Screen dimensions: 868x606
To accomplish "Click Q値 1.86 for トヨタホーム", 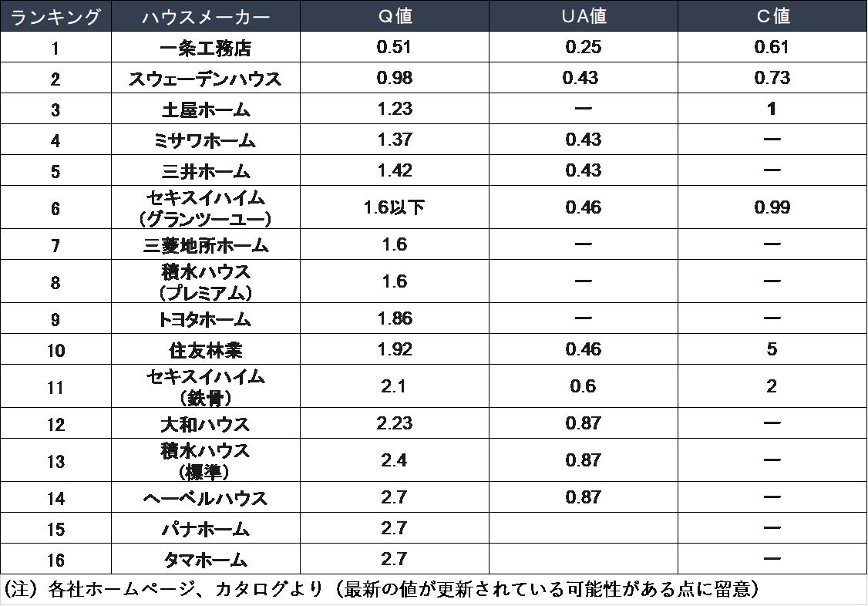I will click(x=395, y=318).
